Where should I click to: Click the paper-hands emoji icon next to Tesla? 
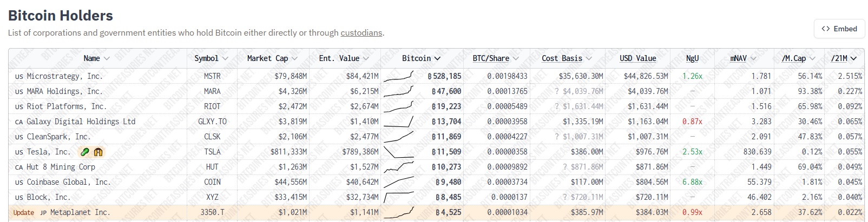98,152
